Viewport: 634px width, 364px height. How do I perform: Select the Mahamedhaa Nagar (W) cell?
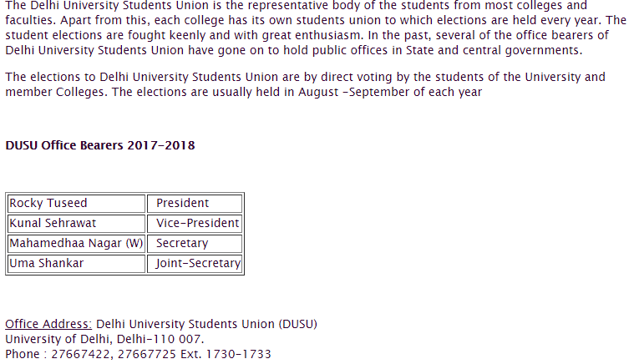coord(76,244)
